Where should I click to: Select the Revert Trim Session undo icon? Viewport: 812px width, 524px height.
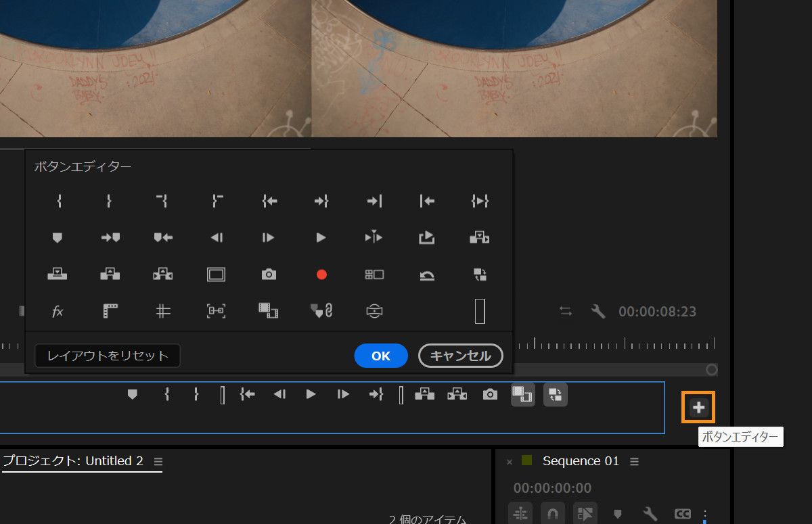427,275
